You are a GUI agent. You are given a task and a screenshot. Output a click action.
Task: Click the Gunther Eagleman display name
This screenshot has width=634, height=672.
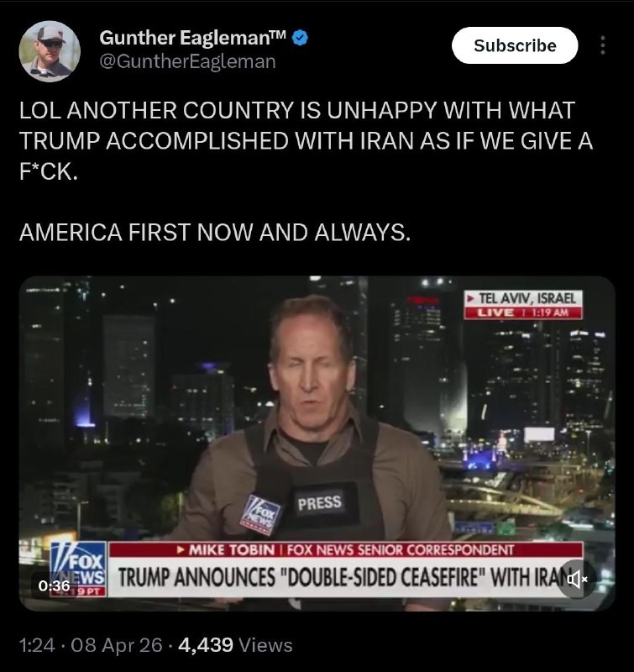[192, 38]
